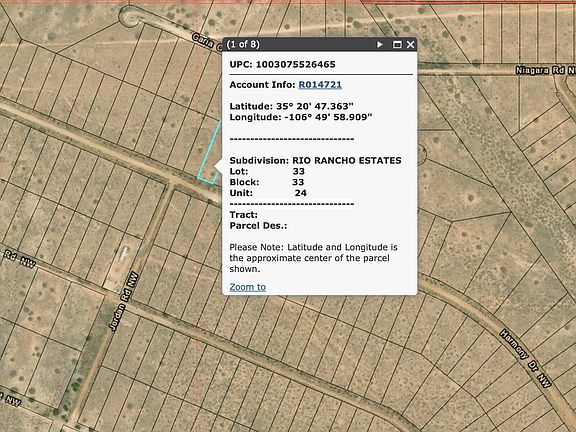Open account R014721 link
576x432 pixels.
320,85
